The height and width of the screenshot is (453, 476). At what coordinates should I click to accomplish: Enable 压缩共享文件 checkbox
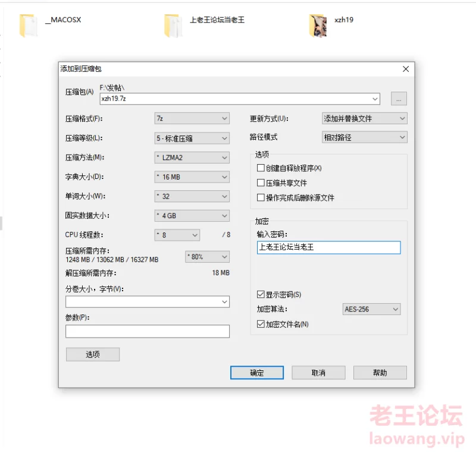(x=261, y=183)
